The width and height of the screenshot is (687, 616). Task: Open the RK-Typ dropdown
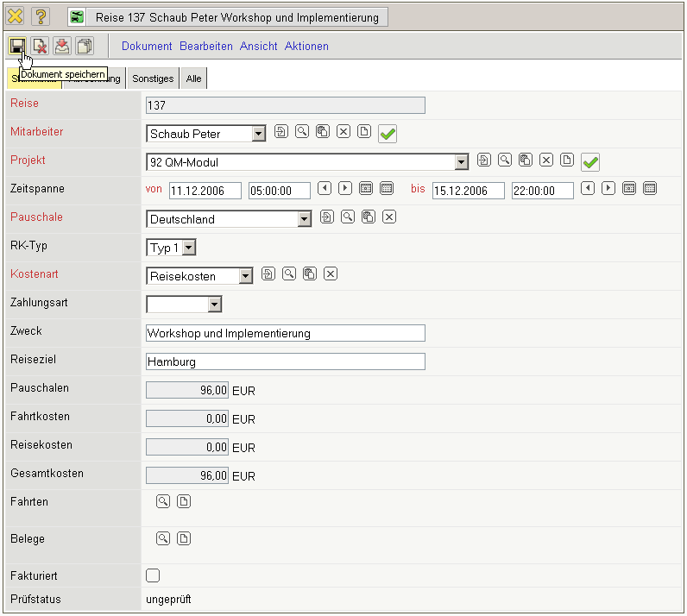point(189,248)
